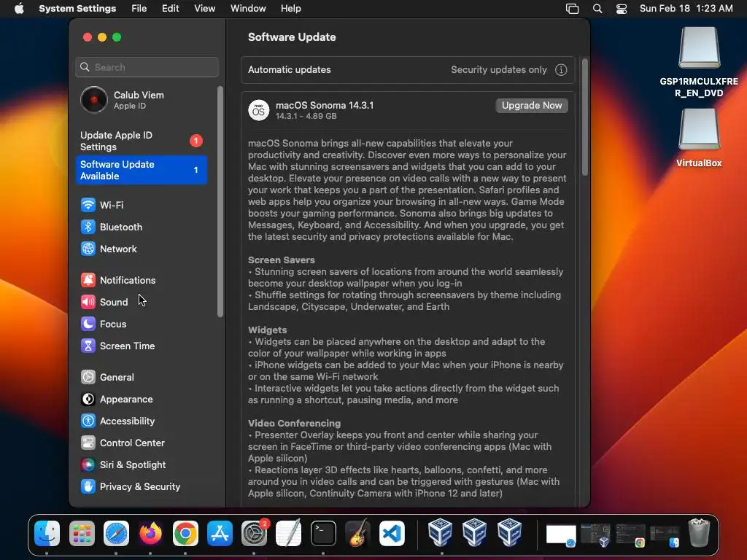This screenshot has width=747, height=560.
Task: Select Software Update Available in sidebar
Action: click(142, 170)
